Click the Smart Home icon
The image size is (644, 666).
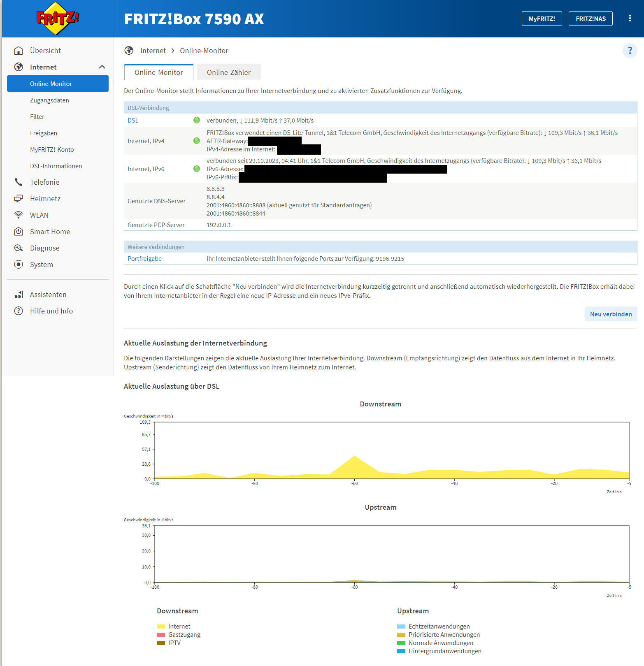(19, 232)
